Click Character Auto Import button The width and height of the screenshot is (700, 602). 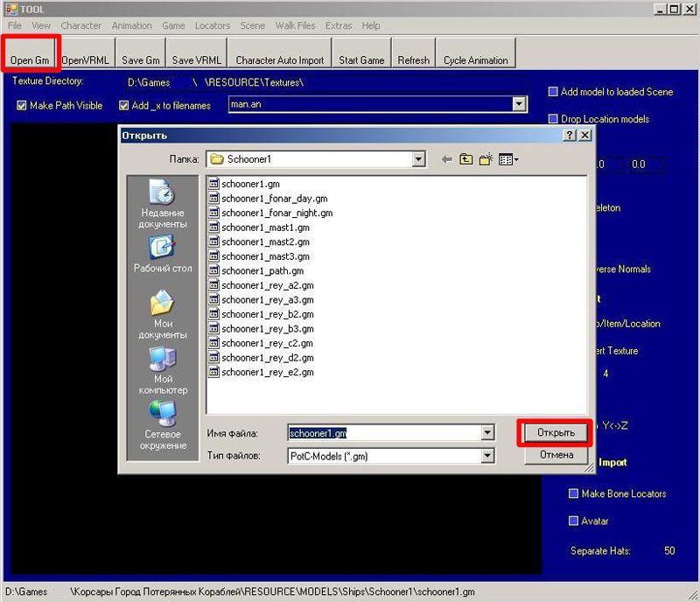pos(279,53)
